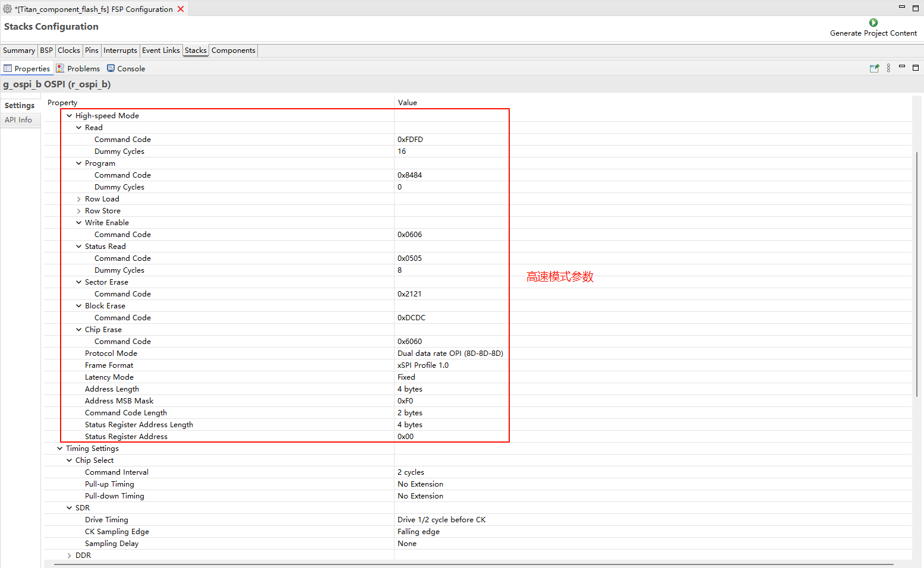The image size is (924, 568).
Task: Switch to the Clocks tab
Action: [x=69, y=51]
